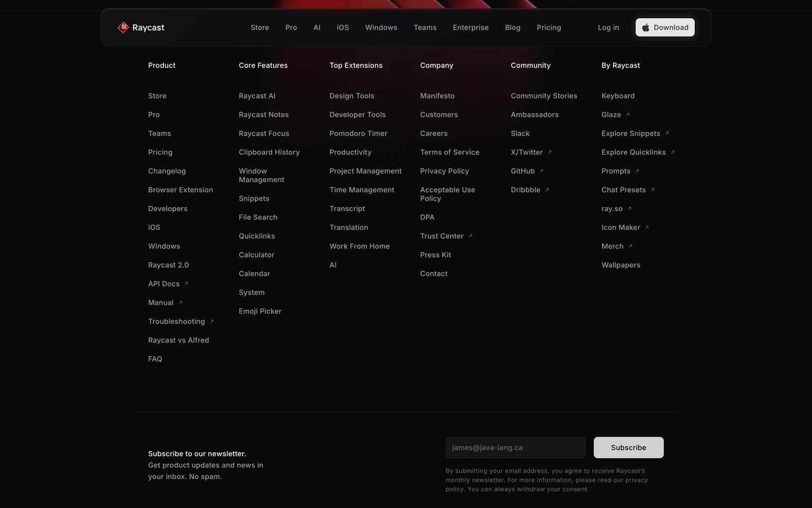Open Pricing in the top navigation
The width and height of the screenshot is (812, 508).
tap(549, 27)
